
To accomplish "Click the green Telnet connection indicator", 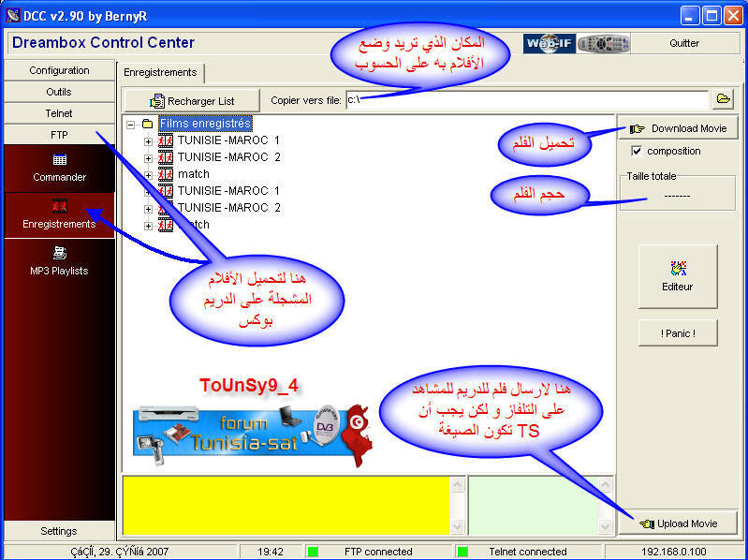I will point(462,552).
